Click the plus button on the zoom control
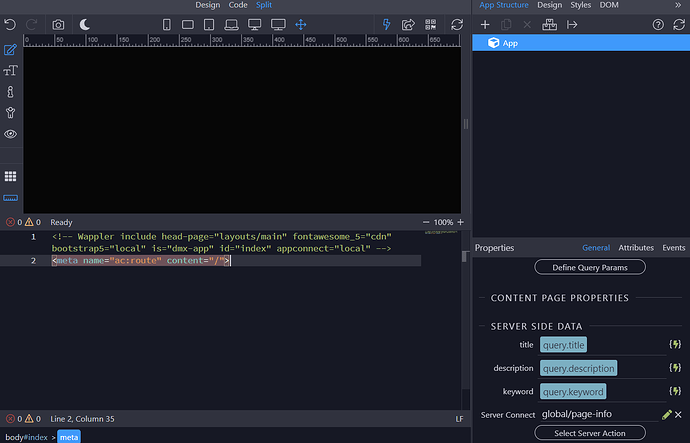 tap(461, 222)
